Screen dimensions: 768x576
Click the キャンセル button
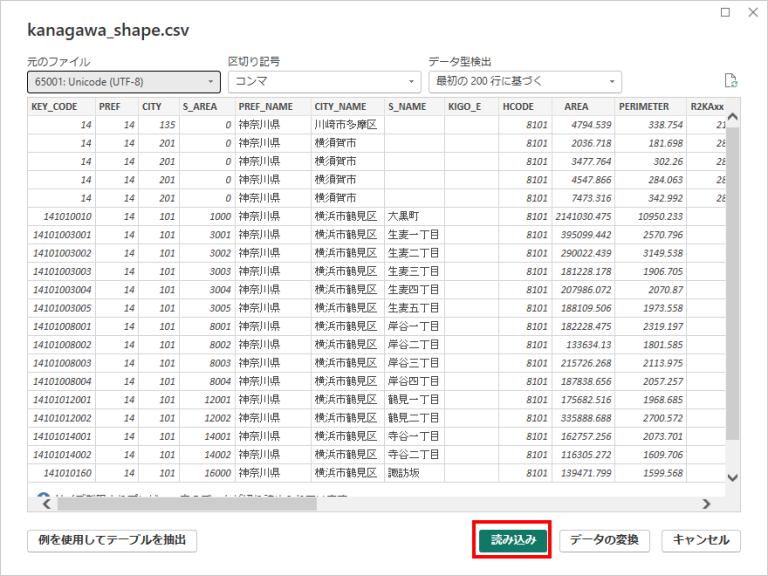[701, 540]
